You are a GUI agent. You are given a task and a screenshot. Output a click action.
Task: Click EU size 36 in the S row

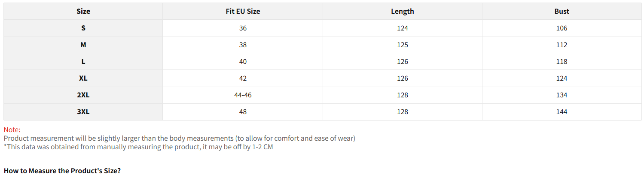(243, 28)
